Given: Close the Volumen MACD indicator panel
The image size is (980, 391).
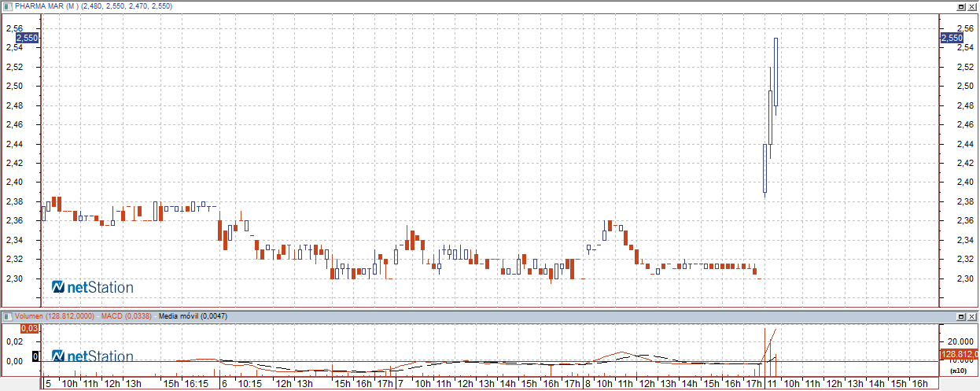Looking at the screenshot, I should point(972,315).
